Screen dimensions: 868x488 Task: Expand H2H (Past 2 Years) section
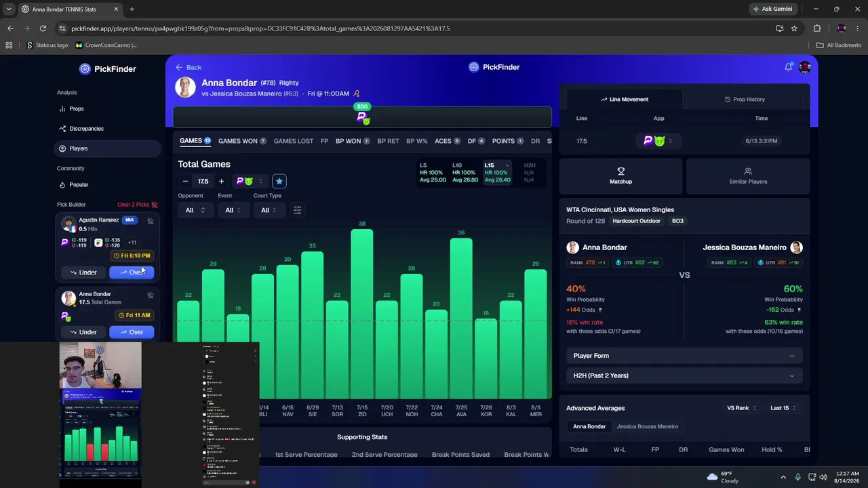coord(684,375)
